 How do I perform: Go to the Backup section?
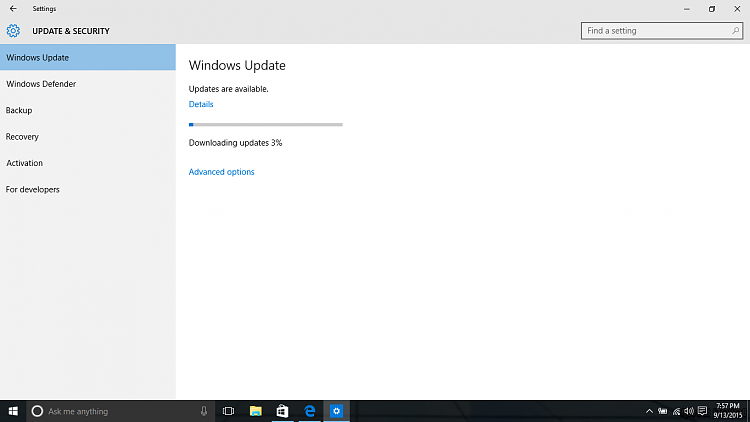pos(88,110)
